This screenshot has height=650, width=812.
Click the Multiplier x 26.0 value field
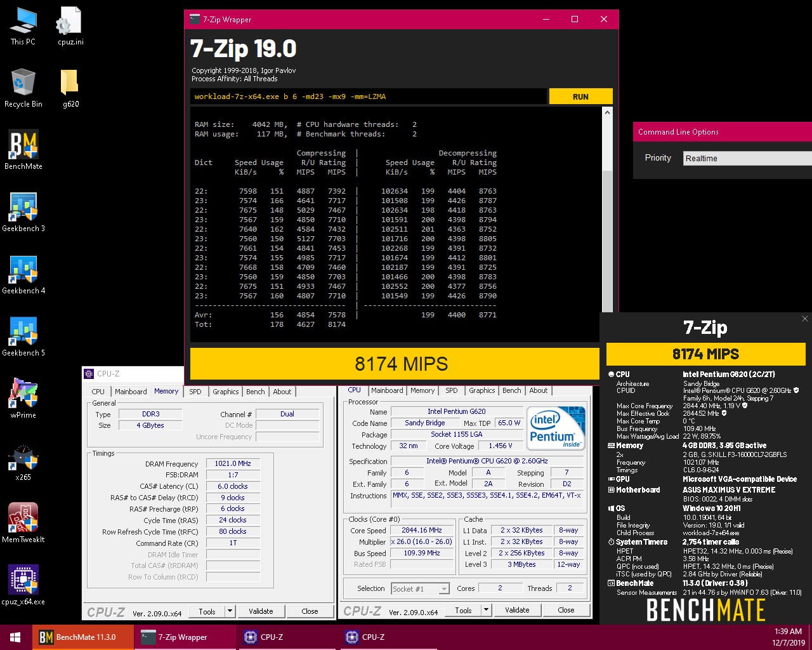(422, 541)
